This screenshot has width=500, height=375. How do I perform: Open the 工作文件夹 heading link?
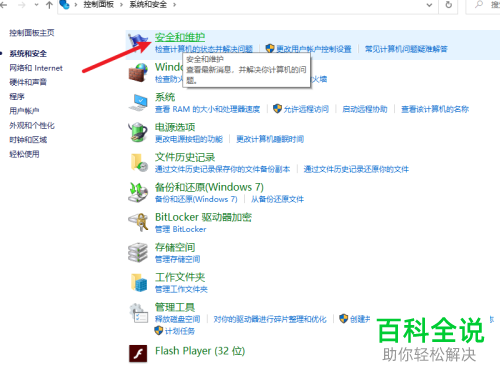point(180,277)
